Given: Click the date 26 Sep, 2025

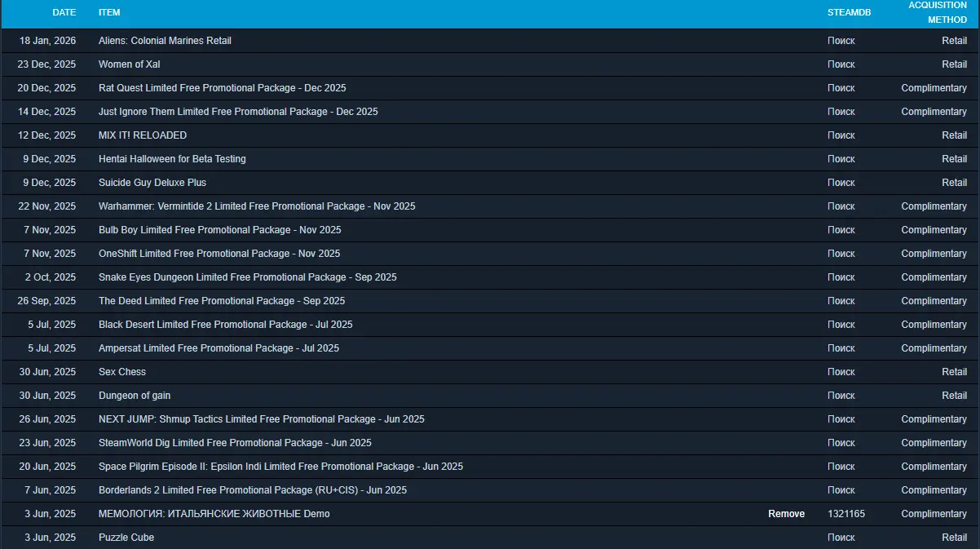Looking at the screenshot, I should tap(46, 301).
